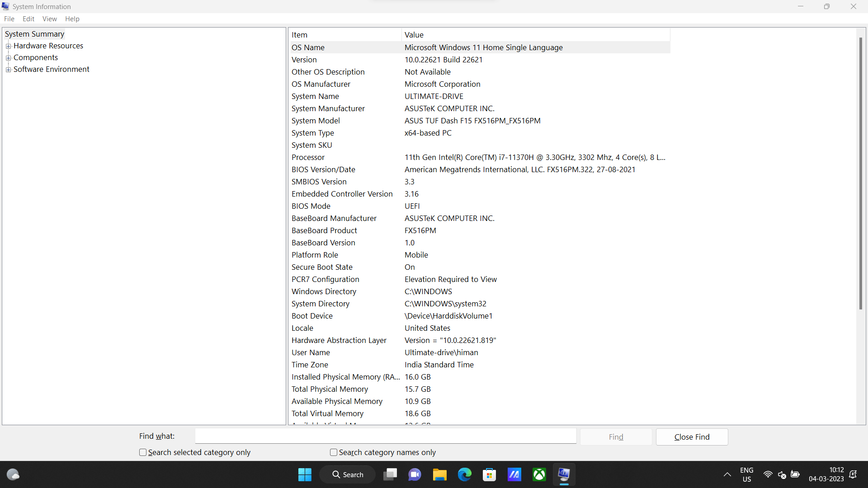Show hidden system tray icons chevron

pos(727,474)
